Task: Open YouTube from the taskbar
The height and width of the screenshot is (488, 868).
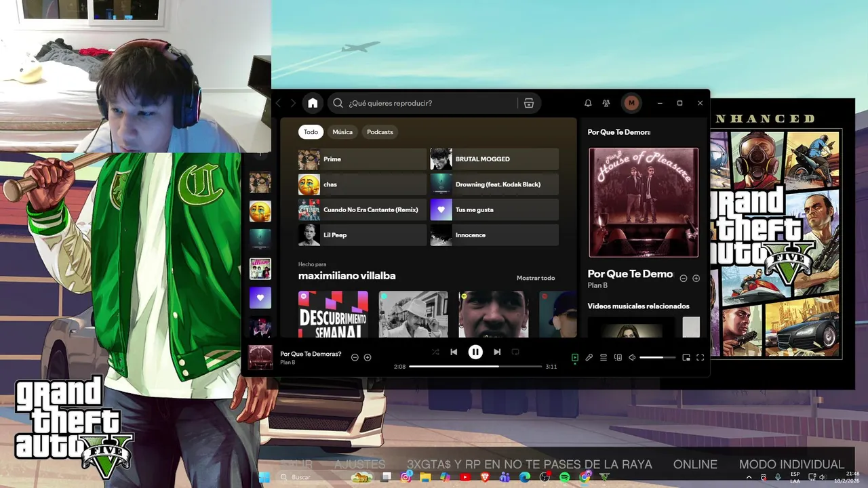Action: (465, 477)
